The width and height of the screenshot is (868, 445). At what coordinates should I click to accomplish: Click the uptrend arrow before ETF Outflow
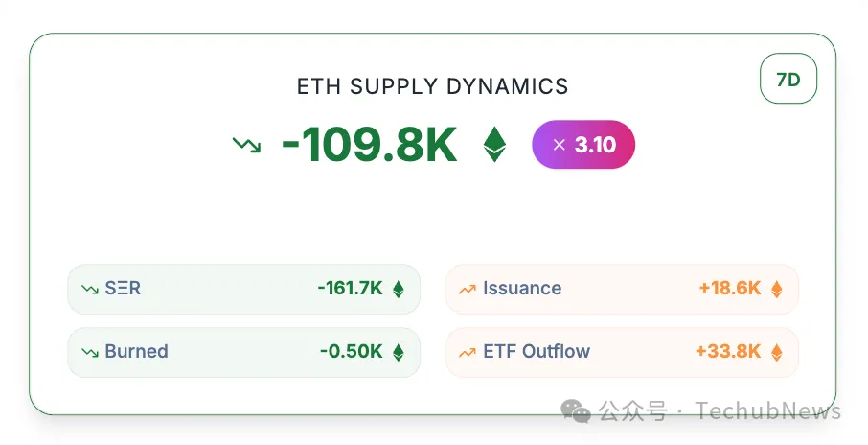468,352
